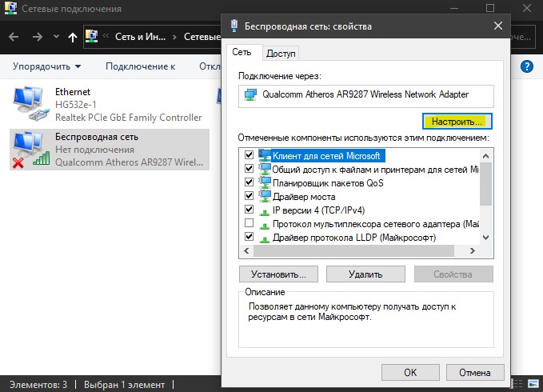Toggle the Клиент для сетей Microsoft checkbox
The width and height of the screenshot is (543, 392).
pos(249,154)
